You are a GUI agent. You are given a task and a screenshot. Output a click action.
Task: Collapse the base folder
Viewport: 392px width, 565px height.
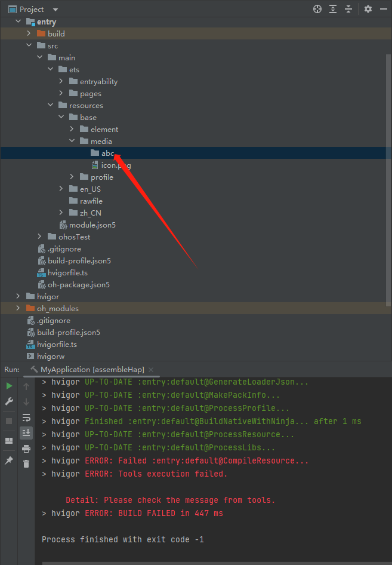[x=61, y=117]
